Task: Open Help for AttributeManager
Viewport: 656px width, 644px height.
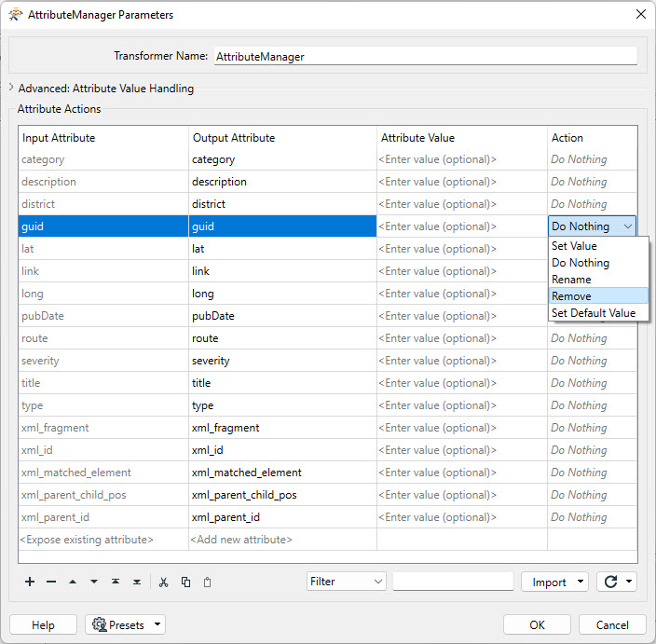Action: [43, 624]
